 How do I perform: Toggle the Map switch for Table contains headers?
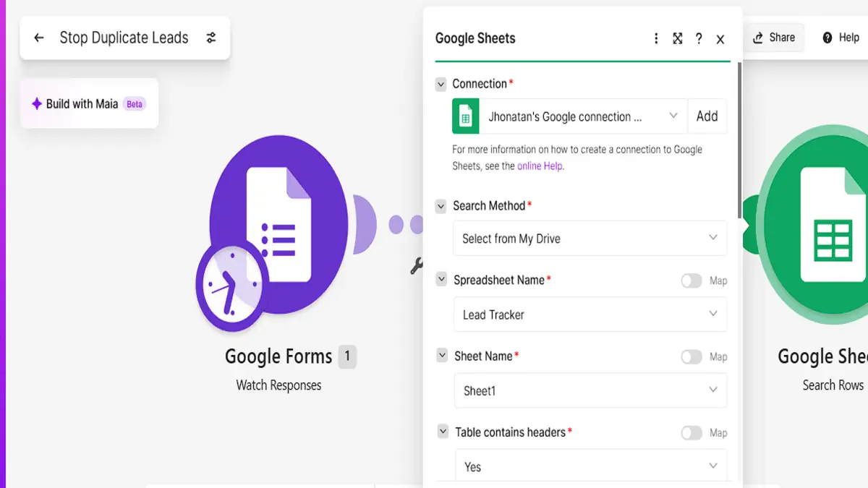pyautogui.click(x=692, y=433)
